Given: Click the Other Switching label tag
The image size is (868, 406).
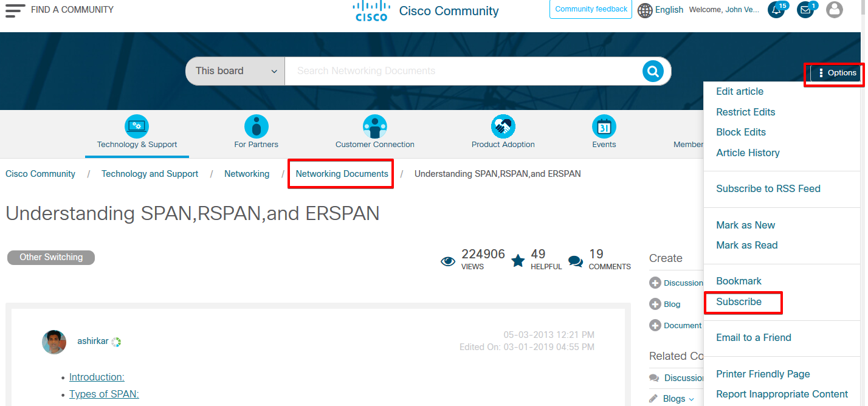Looking at the screenshot, I should (x=50, y=257).
